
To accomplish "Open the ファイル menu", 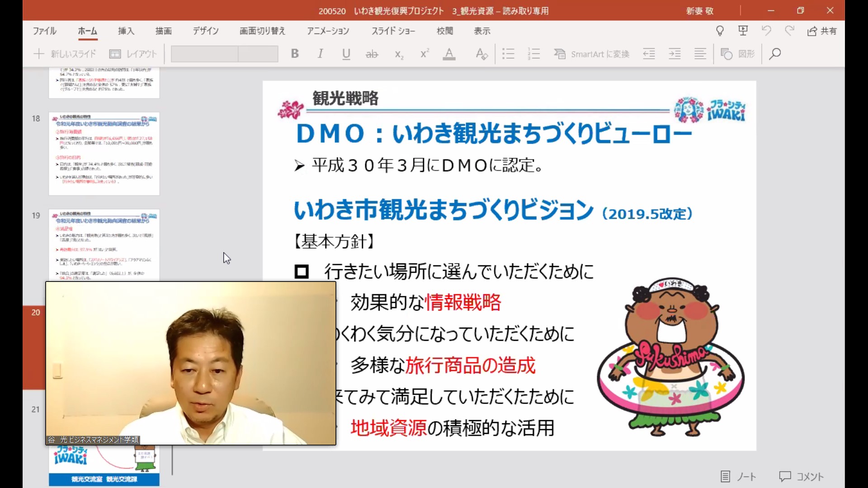I will point(44,31).
